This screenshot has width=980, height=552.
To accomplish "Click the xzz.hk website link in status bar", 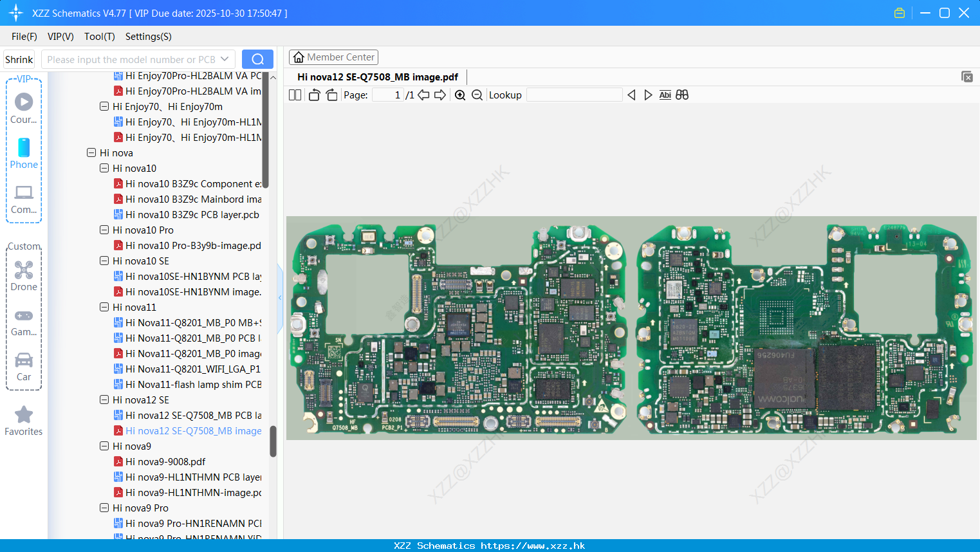I will (533, 546).
